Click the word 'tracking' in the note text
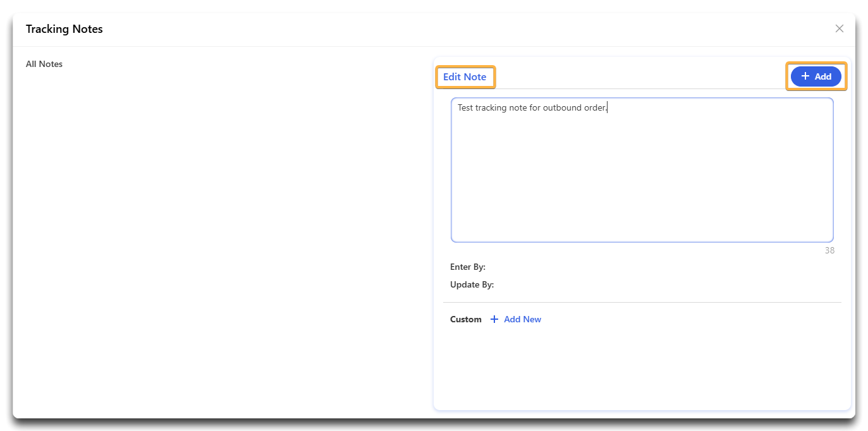 pyautogui.click(x=492, y=108)
